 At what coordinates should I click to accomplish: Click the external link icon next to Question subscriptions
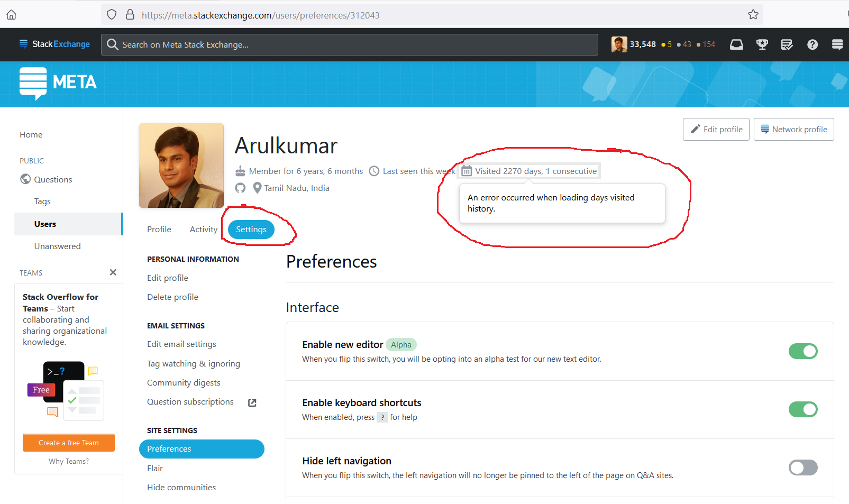[252, 402]
